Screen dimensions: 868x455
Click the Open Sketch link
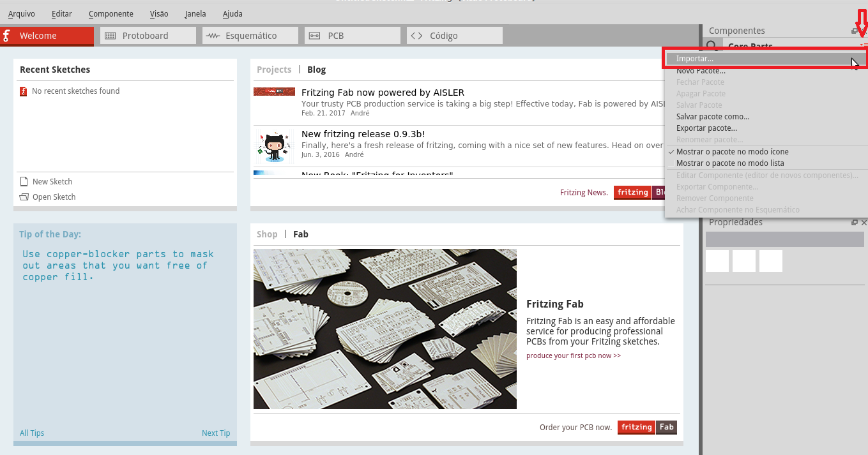coord(54,197)
